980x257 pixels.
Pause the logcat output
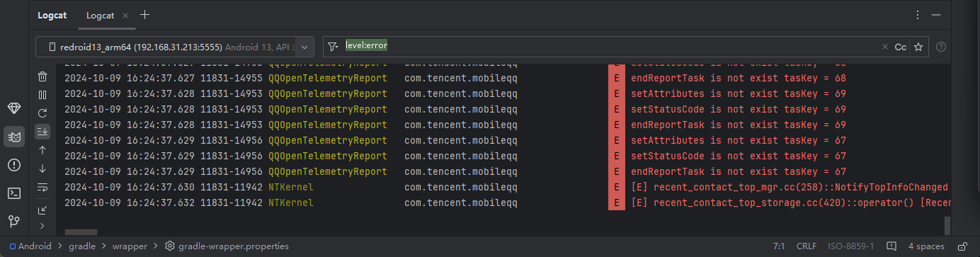(x=42, y=95)
